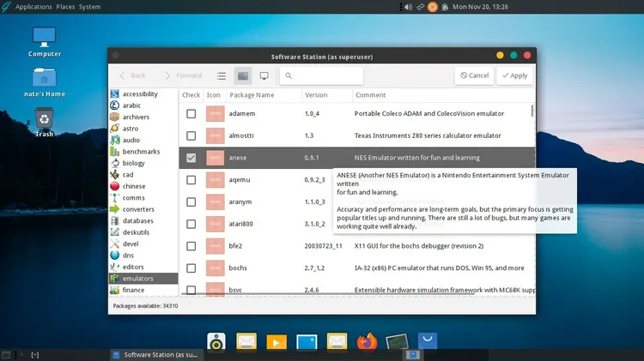Choose the editors category icon

point(114,267)
